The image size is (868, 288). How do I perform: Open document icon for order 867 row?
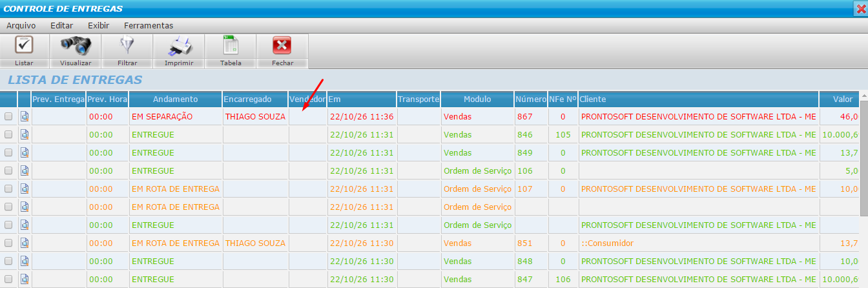25,117
